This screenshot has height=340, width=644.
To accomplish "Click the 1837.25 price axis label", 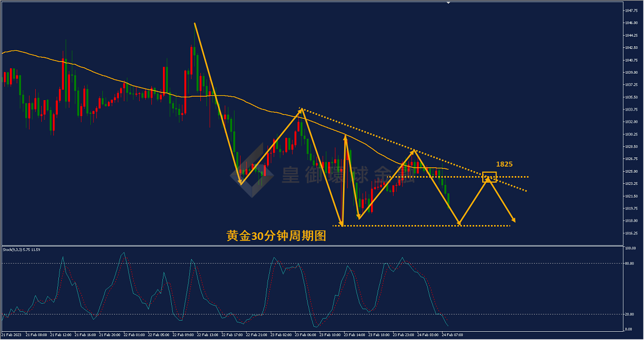I will click(x=632, y=85).
